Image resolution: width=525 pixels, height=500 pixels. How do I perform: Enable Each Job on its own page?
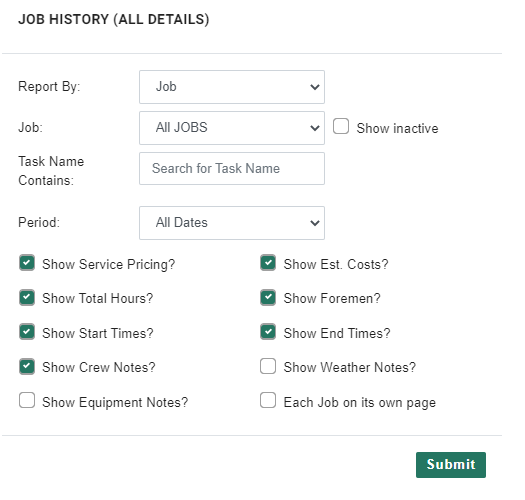coord(268,400)
